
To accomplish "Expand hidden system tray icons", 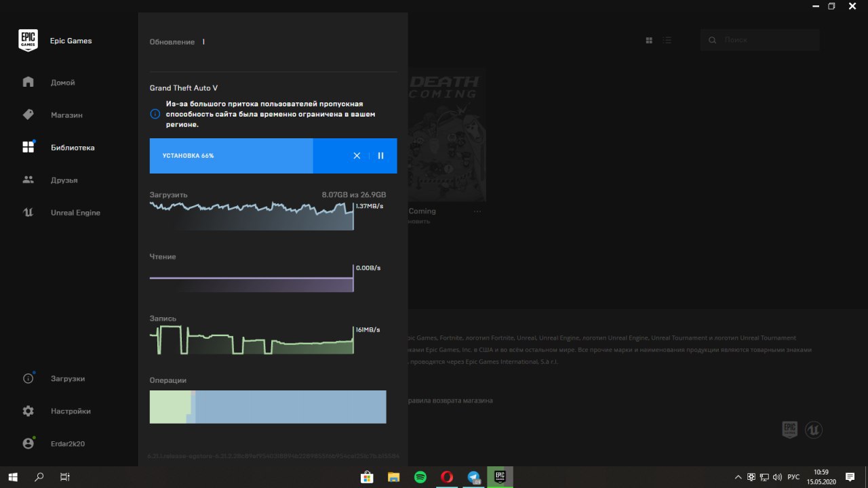I will point(738,477).
